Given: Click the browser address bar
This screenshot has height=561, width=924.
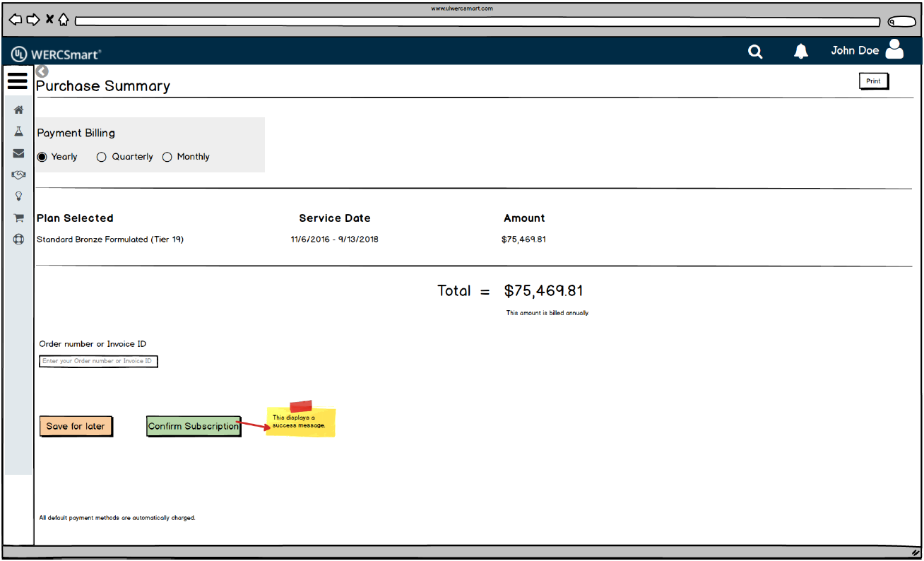Looking at the screenshot, I should click(477, 21).
